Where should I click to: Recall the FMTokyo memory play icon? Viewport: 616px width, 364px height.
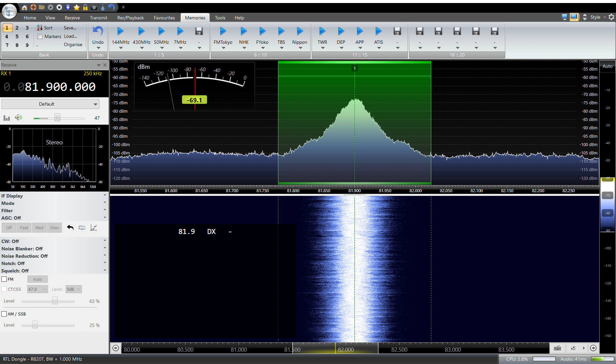(223, 31)
